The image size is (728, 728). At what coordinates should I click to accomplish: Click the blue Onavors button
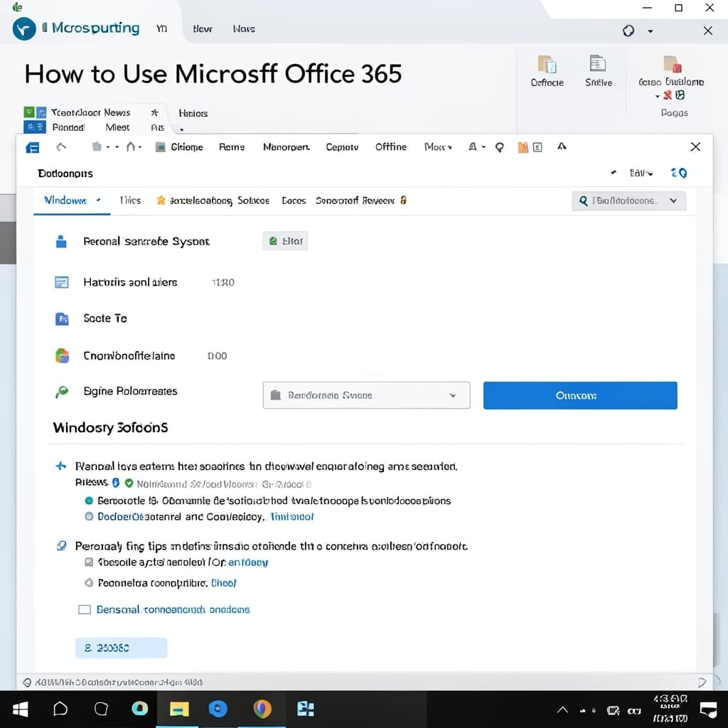click(580, 395)
